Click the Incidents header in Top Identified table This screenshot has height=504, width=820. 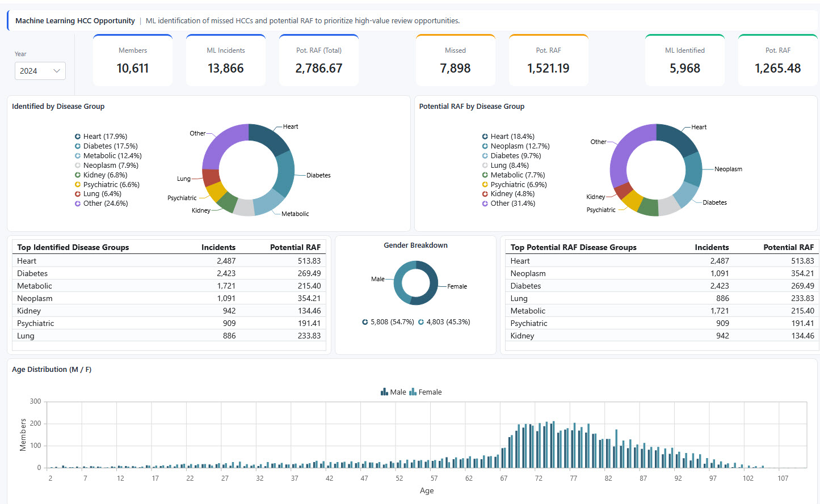(x=218, y=247)
